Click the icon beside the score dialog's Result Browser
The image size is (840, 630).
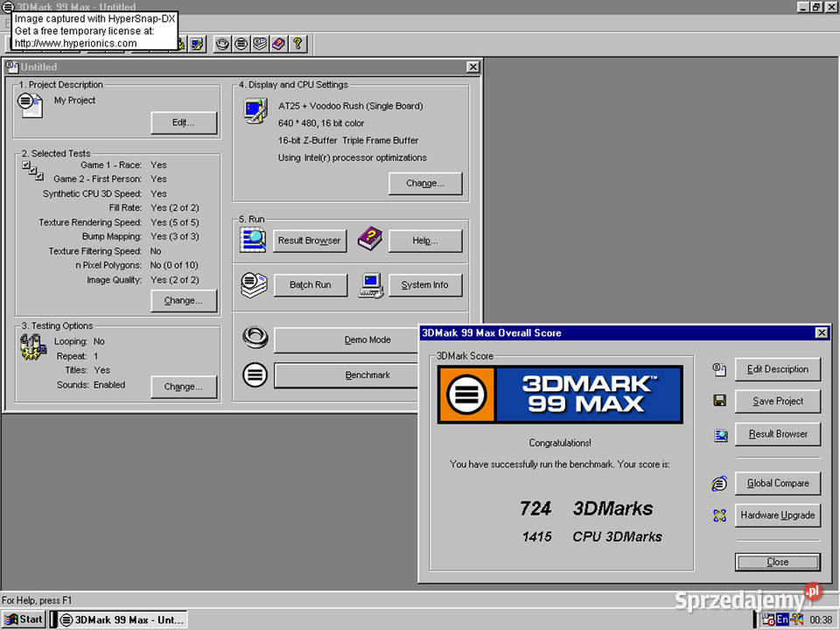(720, 435)
